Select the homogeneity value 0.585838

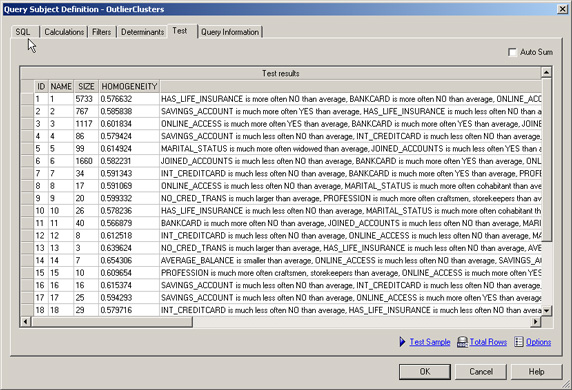point(129,111)
